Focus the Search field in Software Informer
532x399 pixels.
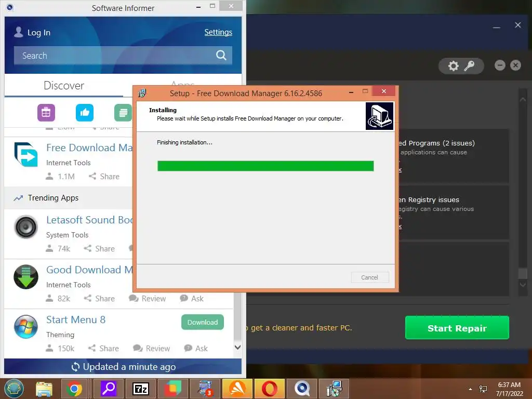tap(123, 55)
